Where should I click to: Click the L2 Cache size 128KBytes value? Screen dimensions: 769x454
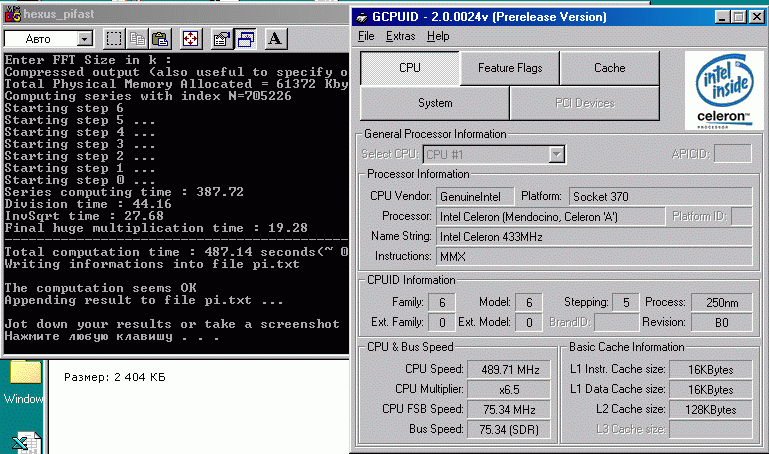pos(711,409)
